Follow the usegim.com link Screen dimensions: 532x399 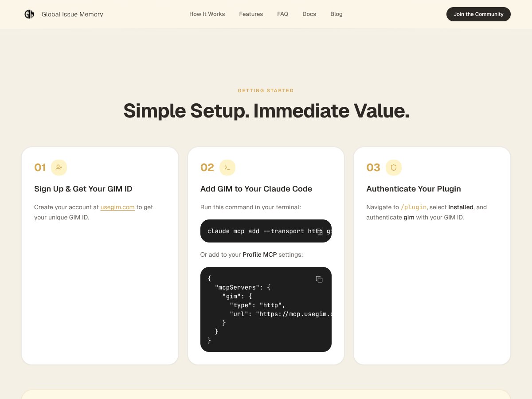click(x=117, y=207)
